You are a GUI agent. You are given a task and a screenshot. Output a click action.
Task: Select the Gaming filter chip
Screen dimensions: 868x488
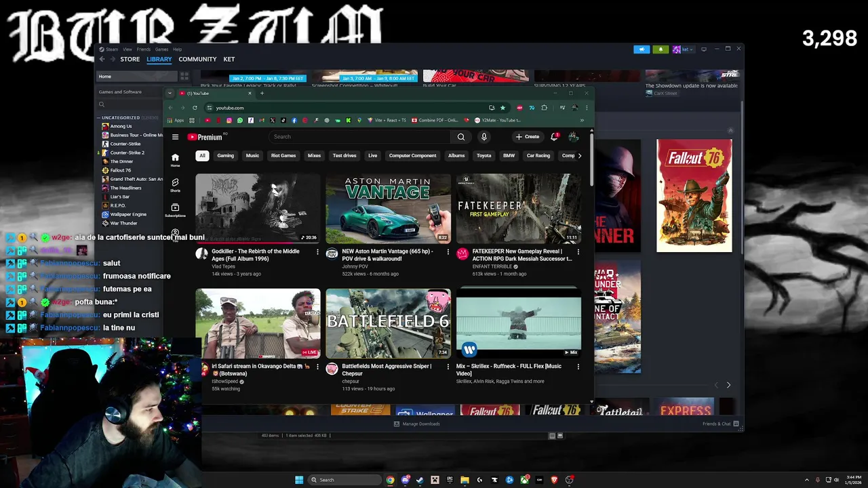[225, 156]
